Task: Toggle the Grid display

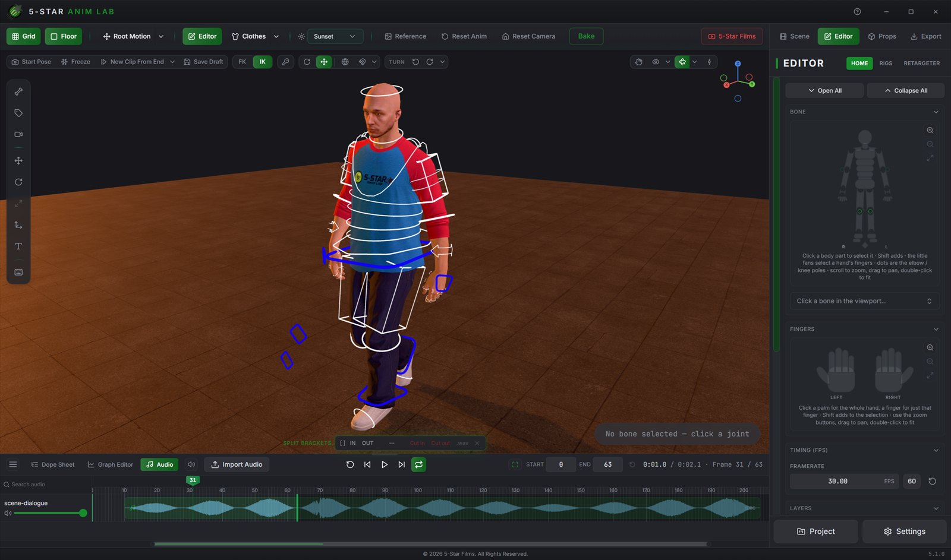Action: pyautogui.click(x=24, y=36)
